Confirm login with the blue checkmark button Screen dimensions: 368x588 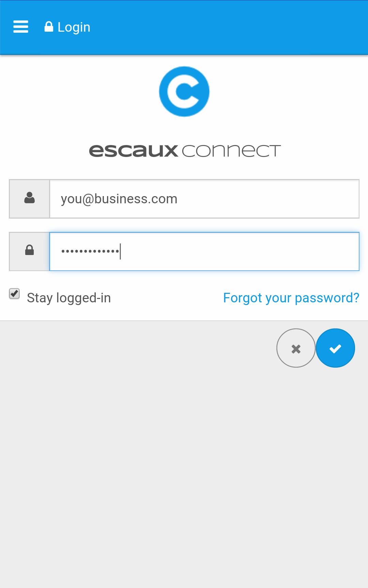pos(335,348)
